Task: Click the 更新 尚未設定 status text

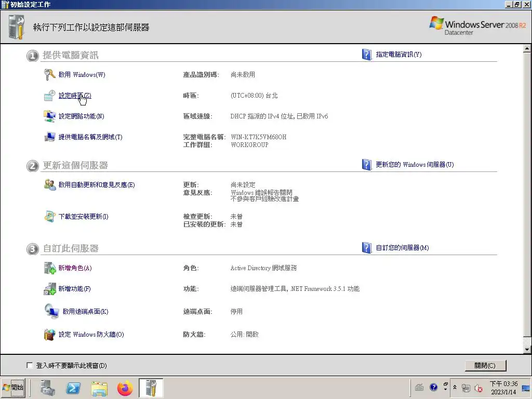Action: 243,185
